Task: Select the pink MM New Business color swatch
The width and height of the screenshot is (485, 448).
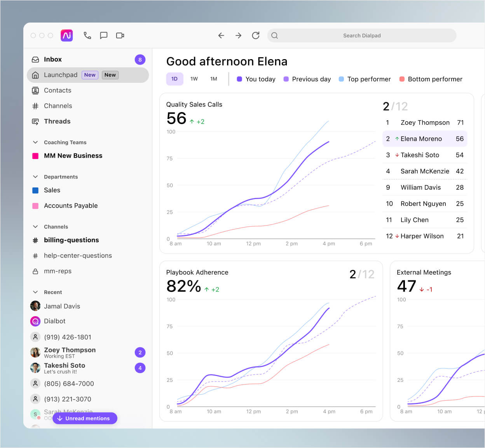Action: [36, 156]
